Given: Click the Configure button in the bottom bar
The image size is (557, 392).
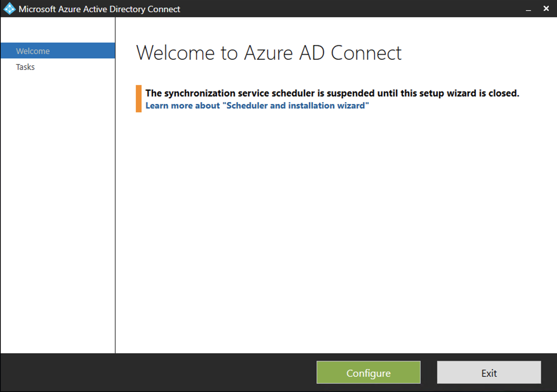Looking at the screenshot, I should point(368,373).
